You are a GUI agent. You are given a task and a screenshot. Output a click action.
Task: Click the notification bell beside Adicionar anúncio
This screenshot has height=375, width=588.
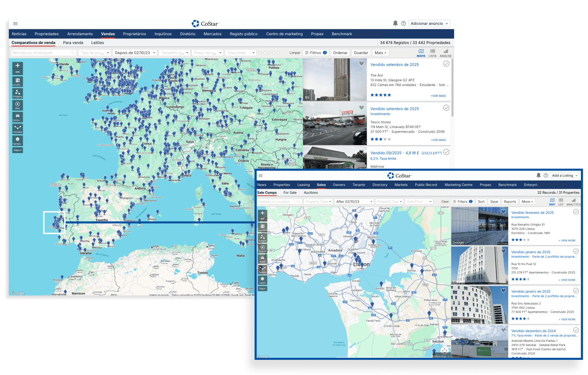(x=395, y=23)
